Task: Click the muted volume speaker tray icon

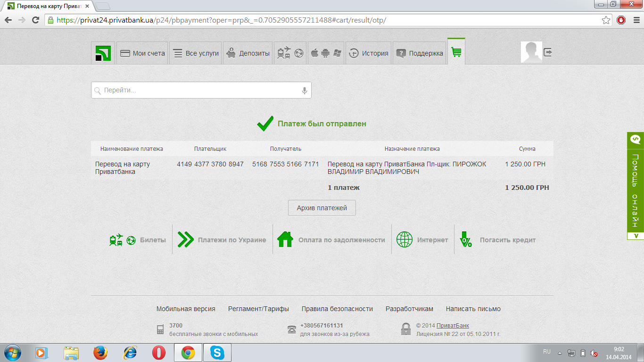Action: point(594,353)
